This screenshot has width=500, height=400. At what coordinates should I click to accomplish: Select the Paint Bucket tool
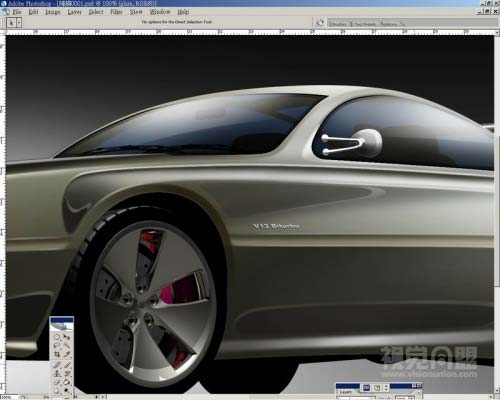click(x=67, y=383)
